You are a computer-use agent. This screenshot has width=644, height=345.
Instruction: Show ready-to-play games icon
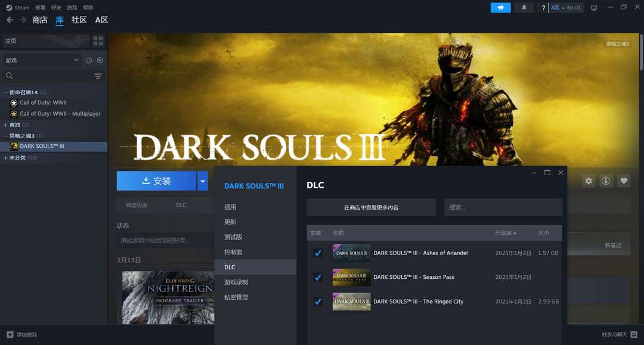pyautogui.click(x=100, y=60)
